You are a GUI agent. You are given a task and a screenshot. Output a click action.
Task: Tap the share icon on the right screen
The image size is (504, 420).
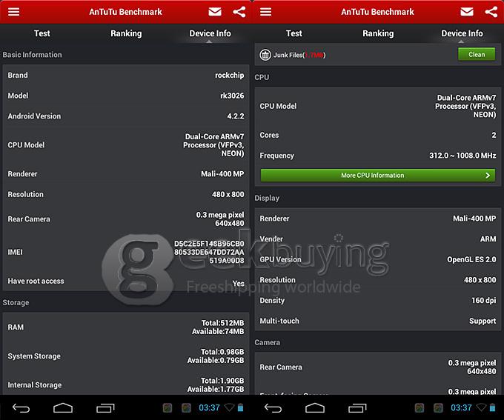coord(491,12)
